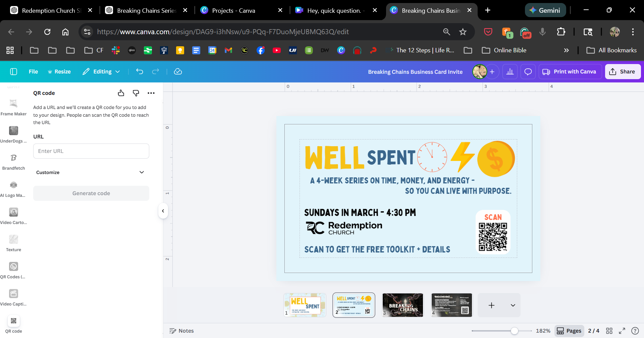Expand add page options arrow
The image size is (644, 338).
[513, 305]
